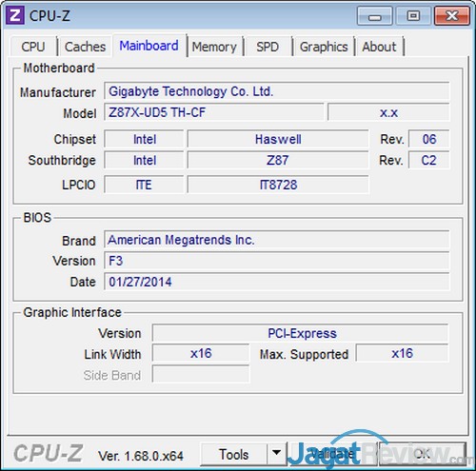The image size is (476, 471).
Task: Click the Ver. 1.68.0.x64 version text
Action: 141,456
